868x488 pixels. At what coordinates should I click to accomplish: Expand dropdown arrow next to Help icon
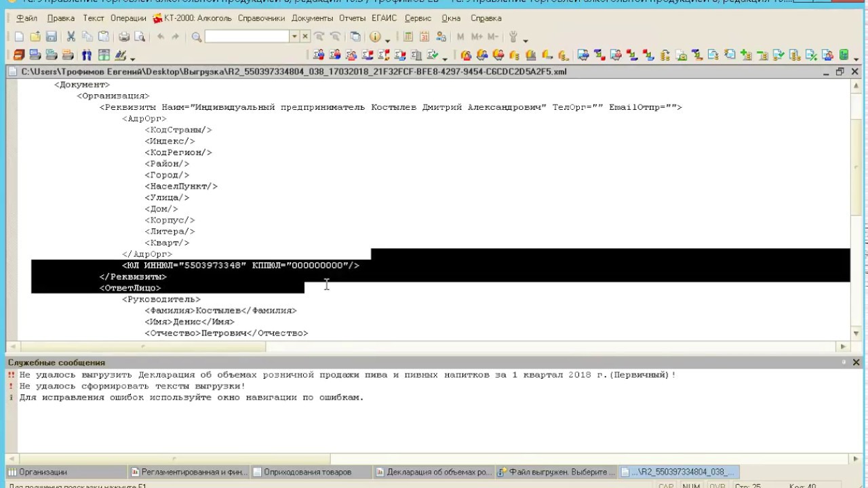click(387, 41)
